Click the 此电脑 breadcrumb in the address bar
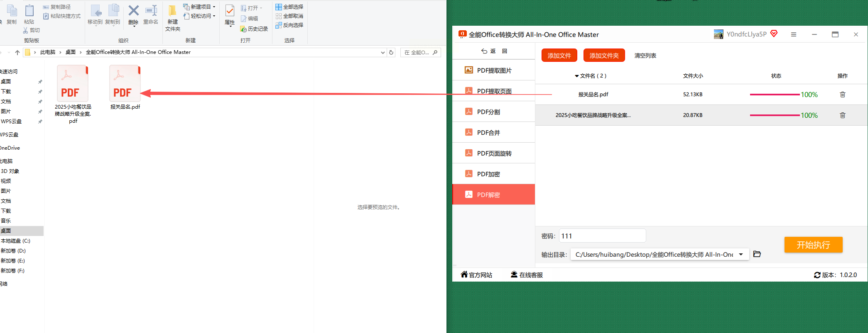The width and height of the screenshot is (868, 333). (x=48, y=52)
